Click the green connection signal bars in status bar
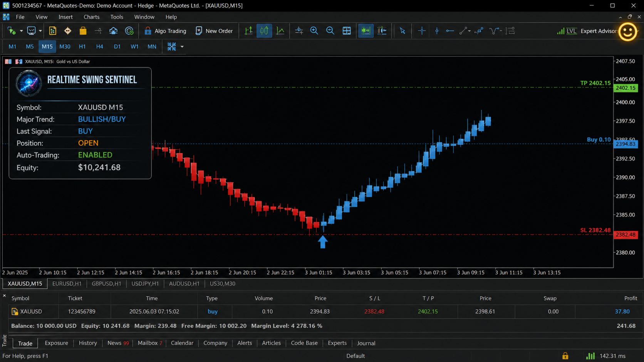 click(x=590, y=356)
